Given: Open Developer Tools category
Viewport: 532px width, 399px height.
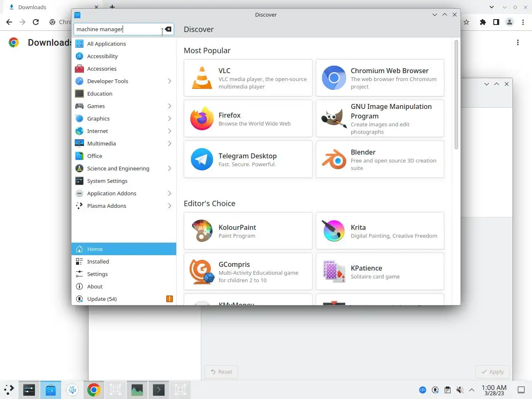Looking at the screenshot, I should [124, 81].
